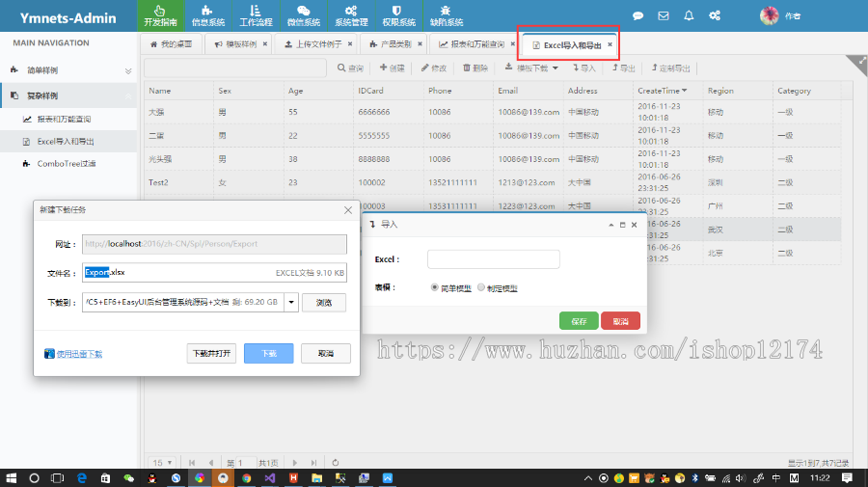Screen dimensions: 868x487
Task: Maximize the 导入 import dialog
Action: (x=622, y=225)
